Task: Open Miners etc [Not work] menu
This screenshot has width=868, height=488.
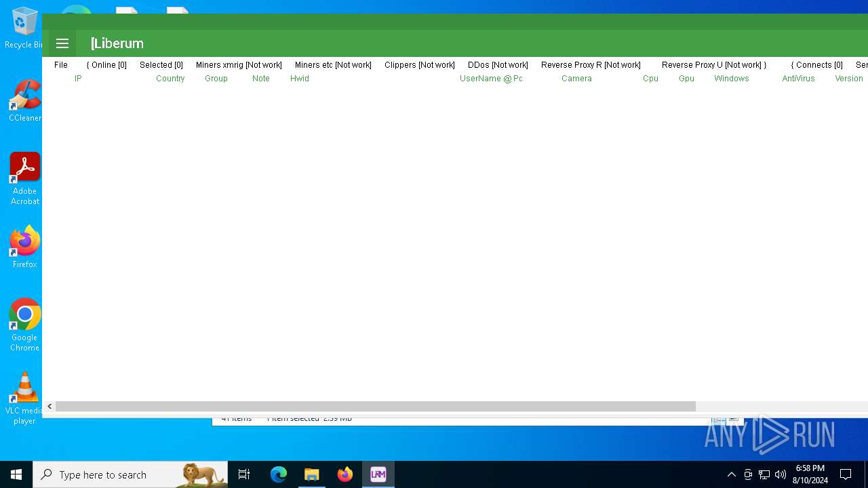Action: 333,65
